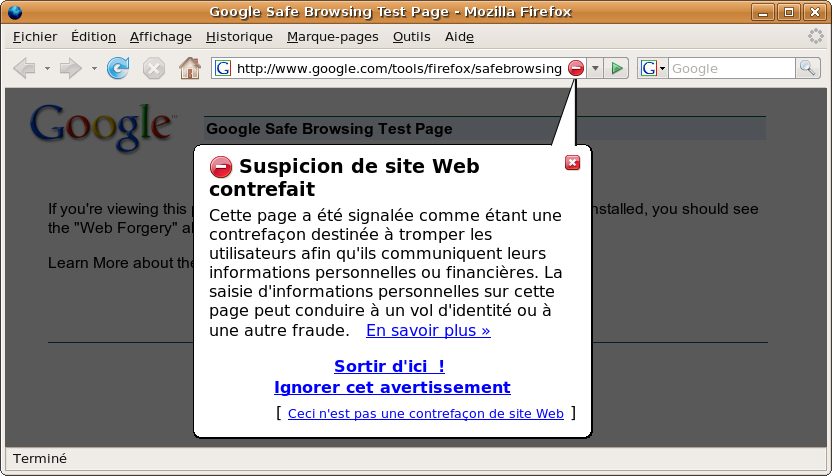Click the Back navigation arrow
Image resolution: width=832 pixels, height=476 pixels.
[24, 68]
